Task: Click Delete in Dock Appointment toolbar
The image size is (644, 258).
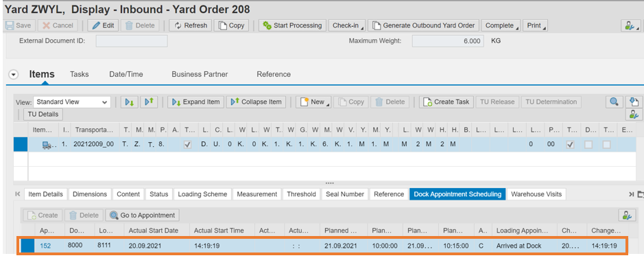Action: 84,215
